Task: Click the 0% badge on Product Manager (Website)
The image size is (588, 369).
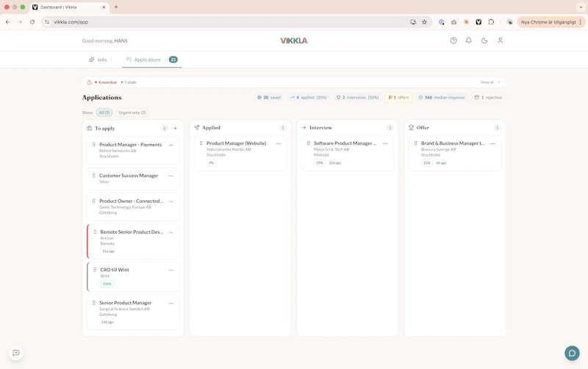Action: [211, 162]
